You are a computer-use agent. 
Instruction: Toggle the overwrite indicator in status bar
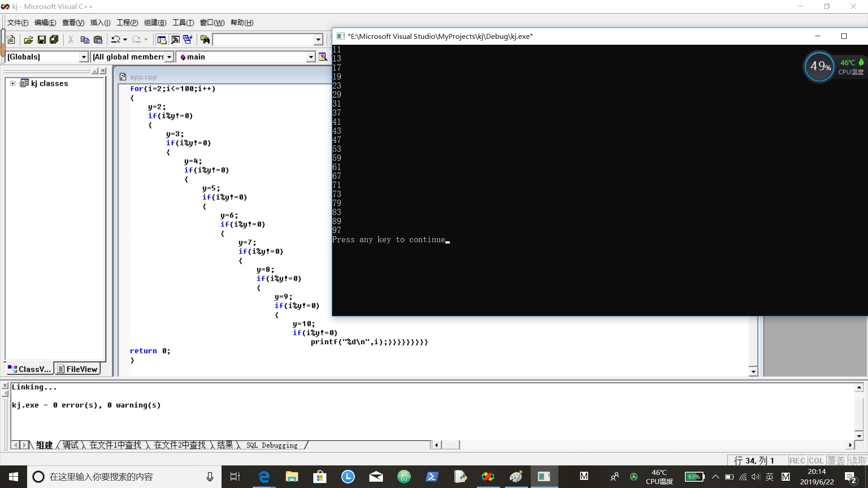835,460
